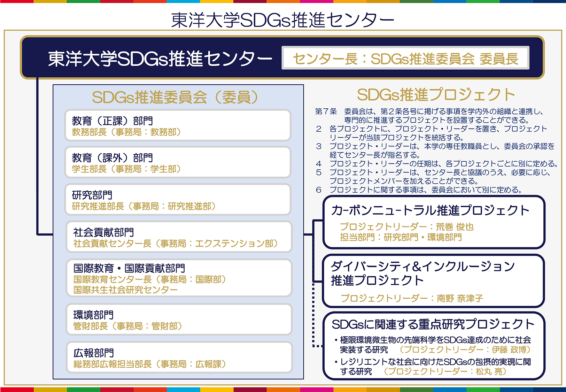
Task: Click 担当部門：研究部門・環境部門 text
Action: pyautogui.click(x=401, y=237)
